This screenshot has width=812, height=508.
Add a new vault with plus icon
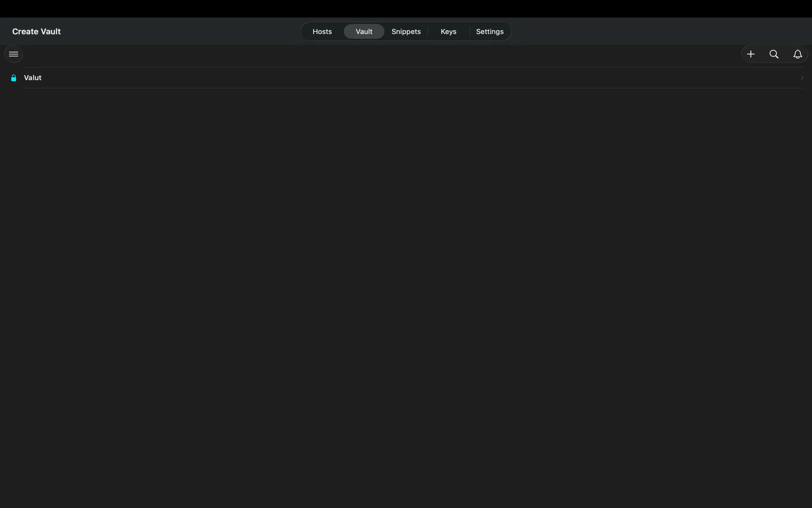click(x=751, y=54)
